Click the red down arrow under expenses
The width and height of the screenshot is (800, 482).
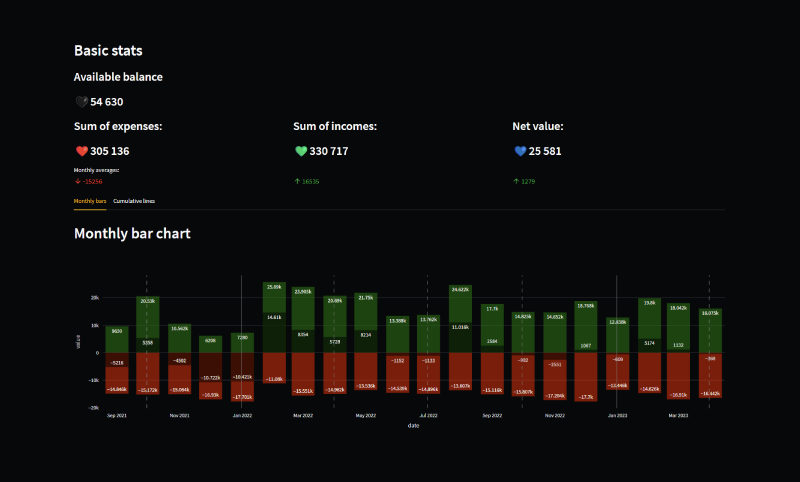pos(77,181)
